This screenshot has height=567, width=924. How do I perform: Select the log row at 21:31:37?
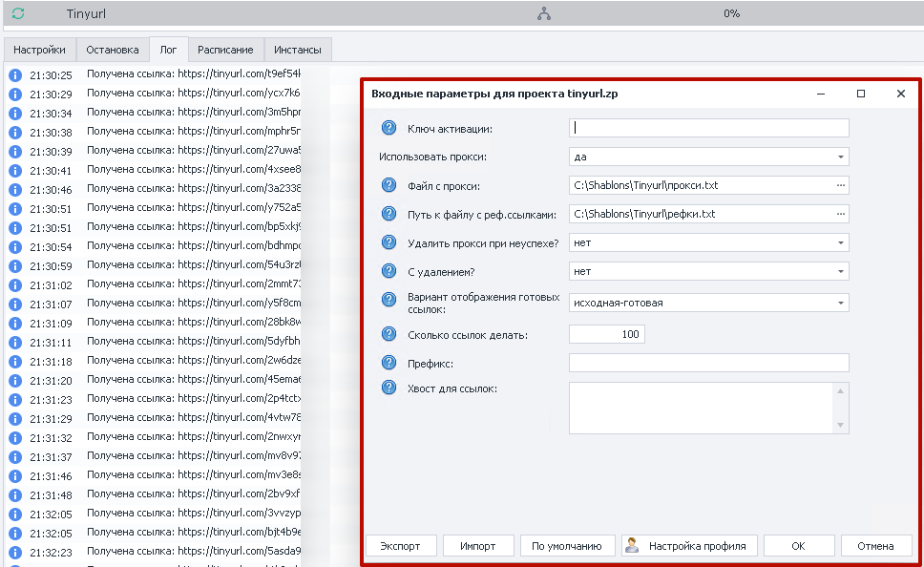pyautogui.click(x=154, y=456)
